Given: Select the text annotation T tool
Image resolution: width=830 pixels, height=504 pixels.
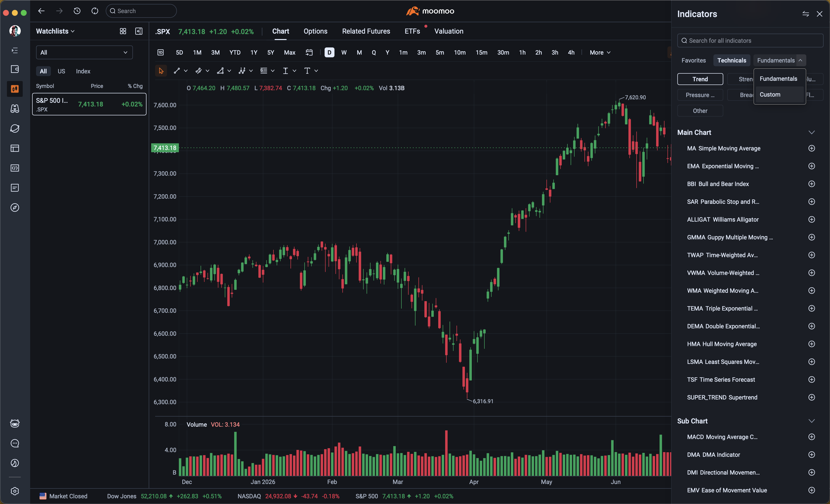Looking at the screenshot, I should [x=307, y=71].
